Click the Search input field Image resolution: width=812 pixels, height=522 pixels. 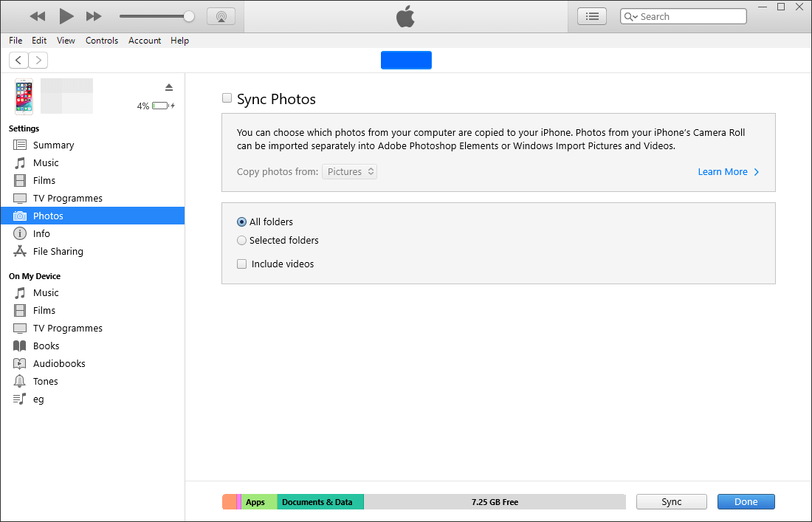(x=683, y=16)
